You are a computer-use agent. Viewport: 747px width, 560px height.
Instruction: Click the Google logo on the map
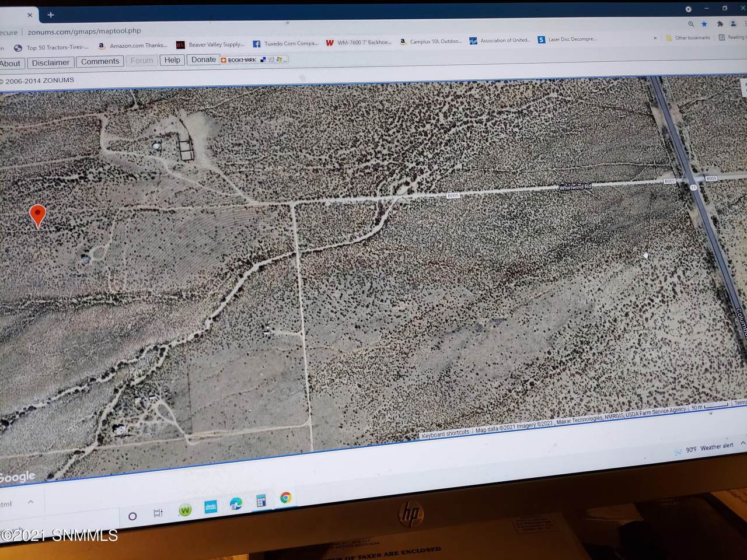tap(18, 477)
